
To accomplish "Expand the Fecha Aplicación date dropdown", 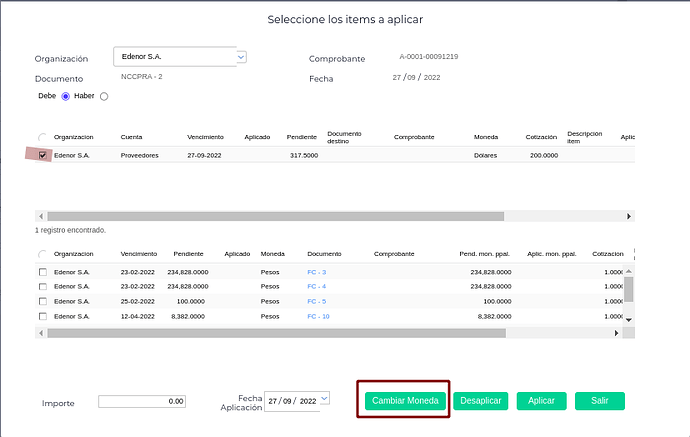I will 323,398.
